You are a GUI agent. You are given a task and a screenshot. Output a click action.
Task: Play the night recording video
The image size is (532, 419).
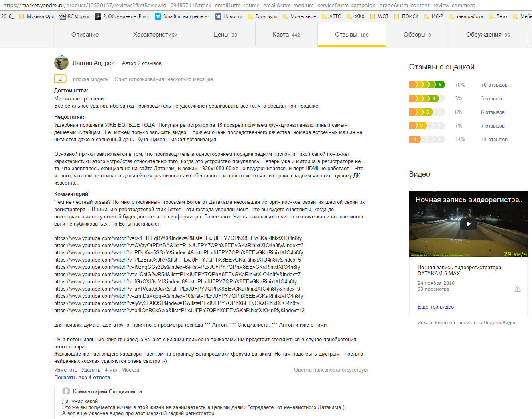coord(468,224)
